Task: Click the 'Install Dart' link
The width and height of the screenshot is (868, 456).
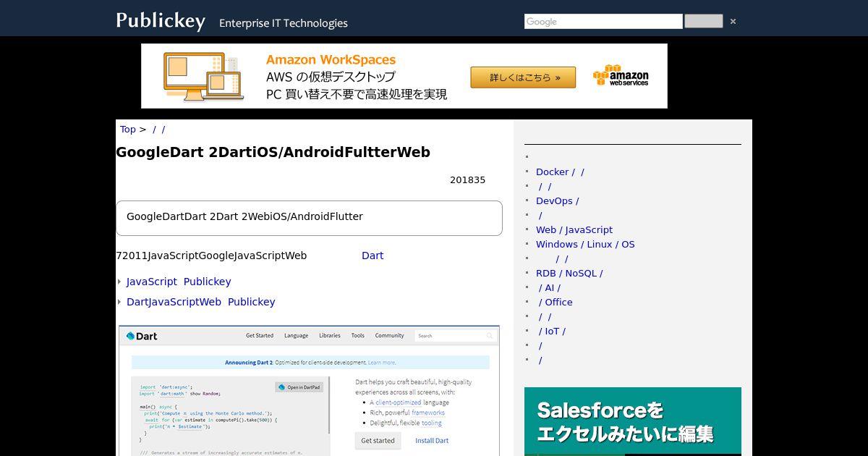Action: tap(432, 441)
